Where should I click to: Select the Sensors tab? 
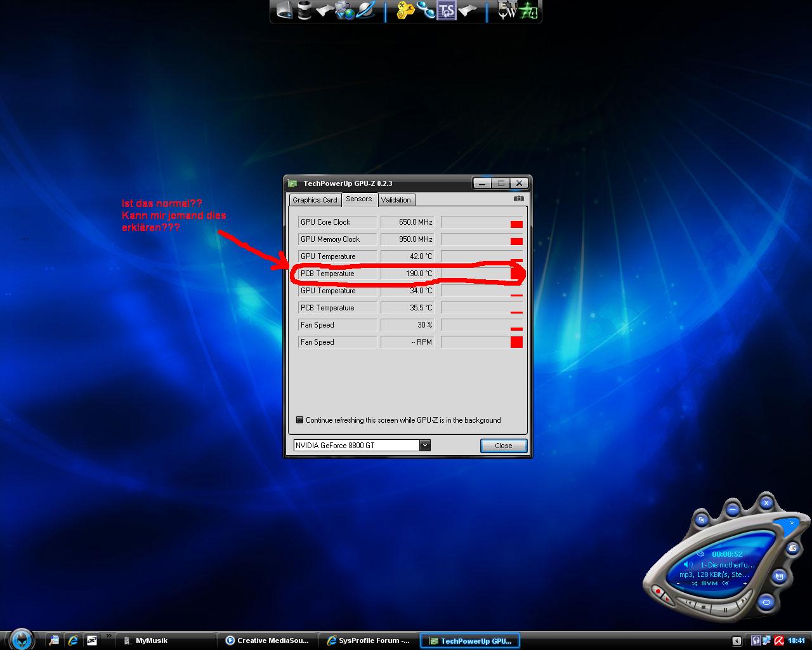point(359,199)
